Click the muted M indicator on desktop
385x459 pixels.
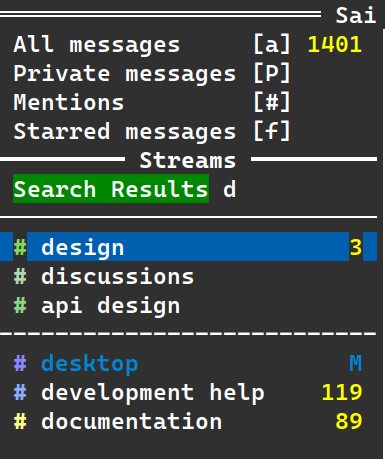(x=356, y=363)
